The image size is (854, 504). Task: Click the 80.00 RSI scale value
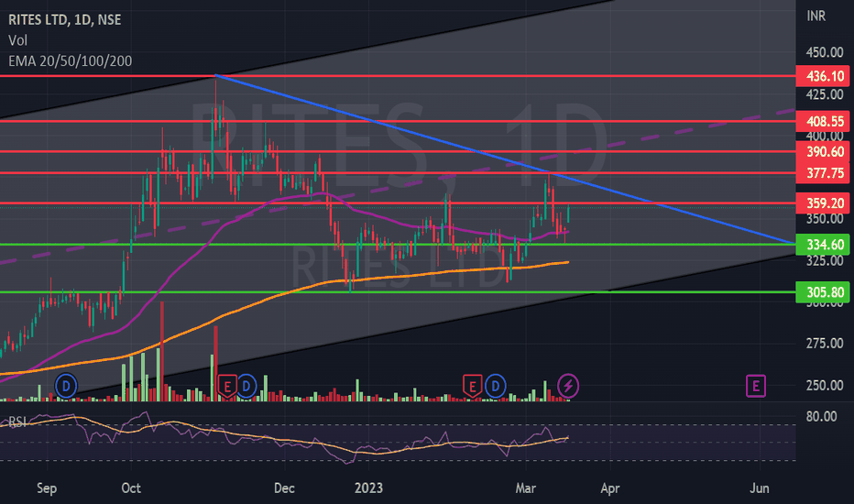pyautogui.click(x=821, y=416)
